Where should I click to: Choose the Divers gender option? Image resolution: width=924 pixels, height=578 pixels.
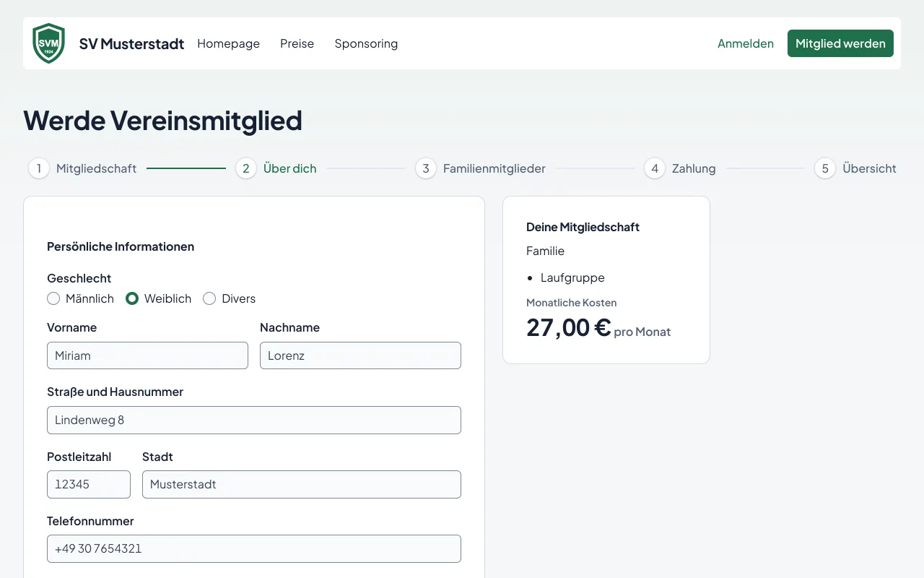click(230, 298)
